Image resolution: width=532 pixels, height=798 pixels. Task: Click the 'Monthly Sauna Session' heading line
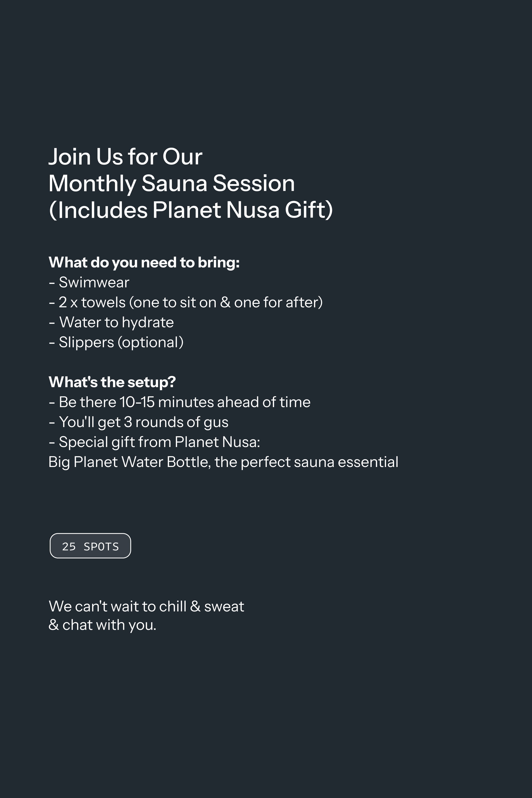click(172, 184)
